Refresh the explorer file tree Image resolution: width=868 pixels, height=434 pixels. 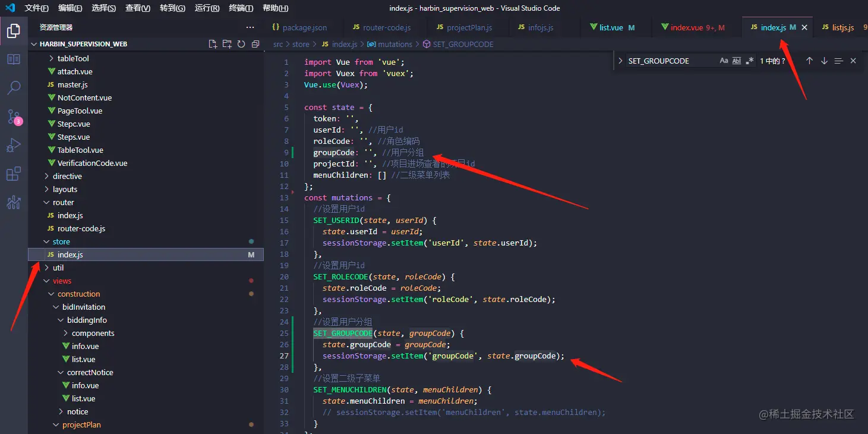point(241,44)
